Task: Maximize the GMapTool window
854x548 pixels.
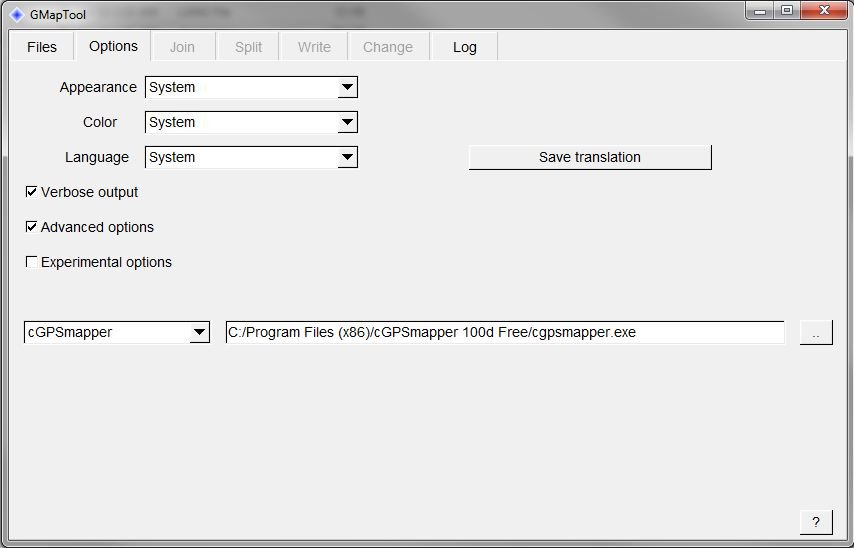Action: tap(787, 10)
